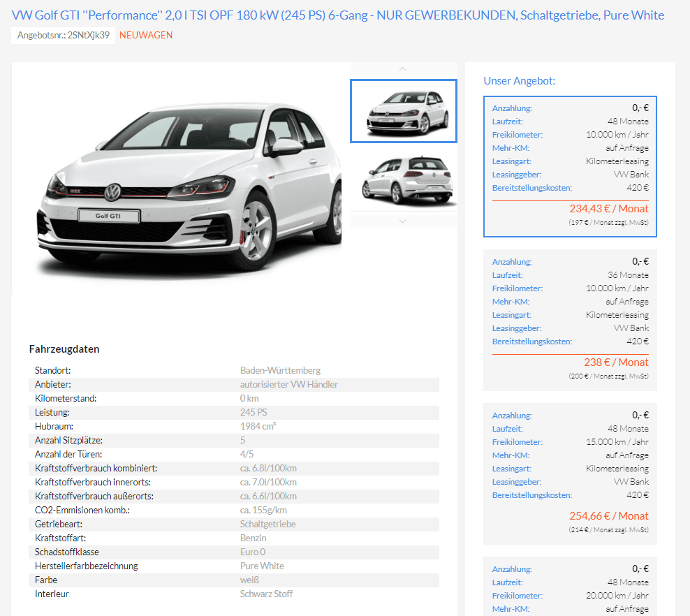Screen dimensions: 690x616
Task: Click the ca. 6.6l/100km extra-urban value
Action: tap(268, 497)
